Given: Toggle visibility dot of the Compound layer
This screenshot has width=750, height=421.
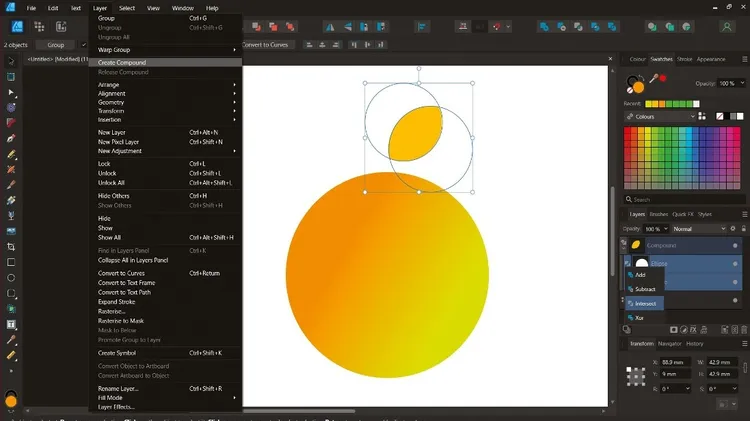Looking at the screenshot, I should 735,245.
